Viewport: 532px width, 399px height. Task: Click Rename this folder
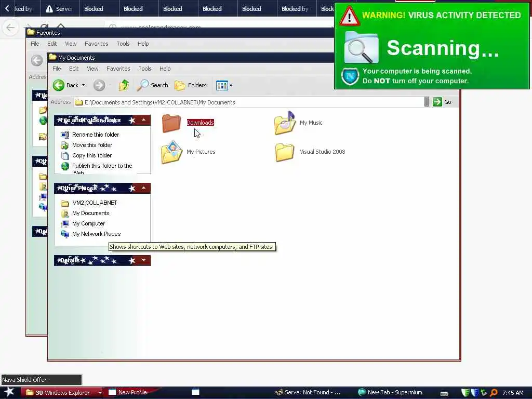[x=96, y=135]
